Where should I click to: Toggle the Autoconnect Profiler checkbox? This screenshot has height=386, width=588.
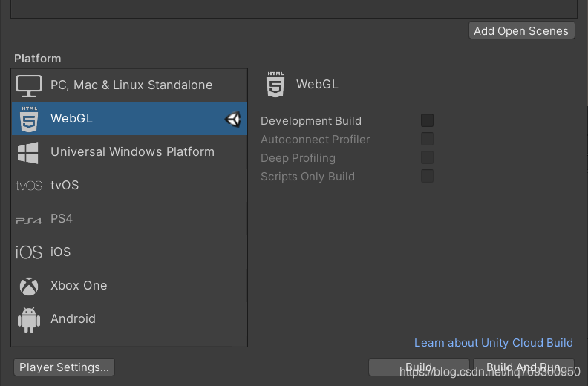click(427, 139)
